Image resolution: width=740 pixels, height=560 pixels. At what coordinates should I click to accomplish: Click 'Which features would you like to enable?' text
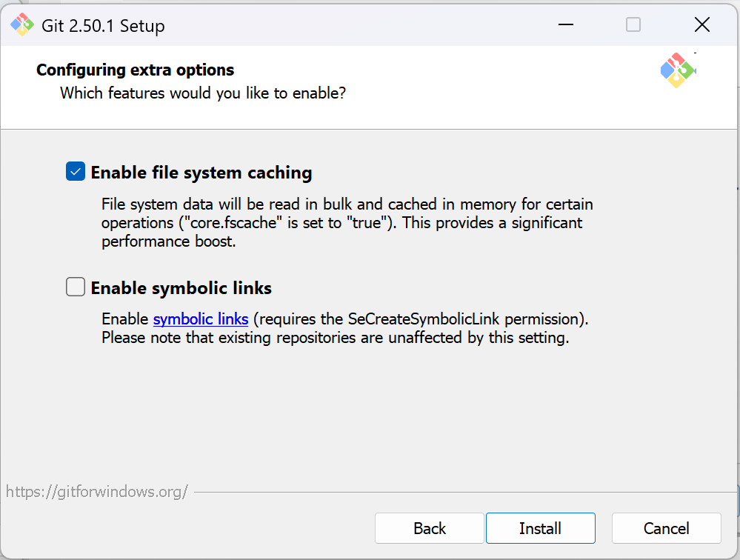coord(202,93)
